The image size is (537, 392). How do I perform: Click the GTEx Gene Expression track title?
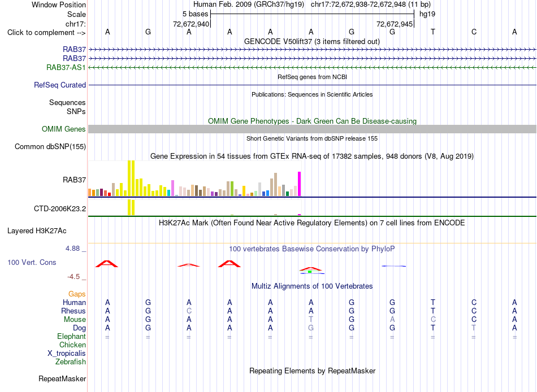(312, 156)
